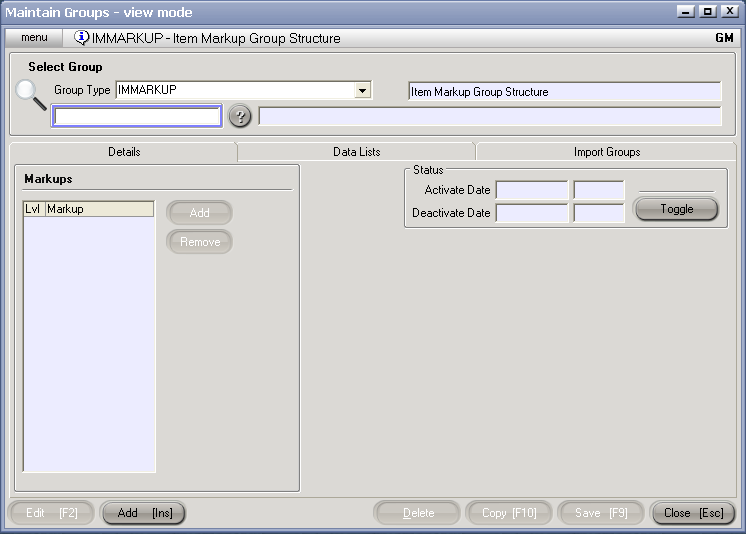Focus the group code input field

(x=137, y=116)
